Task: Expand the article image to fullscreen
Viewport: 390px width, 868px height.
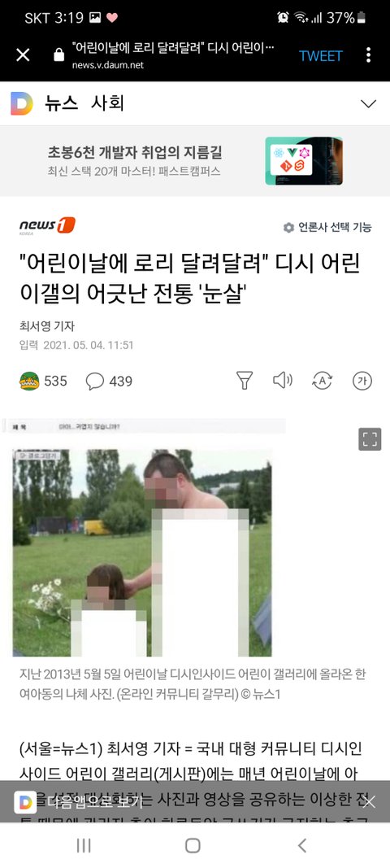Action: coord(370,439)
